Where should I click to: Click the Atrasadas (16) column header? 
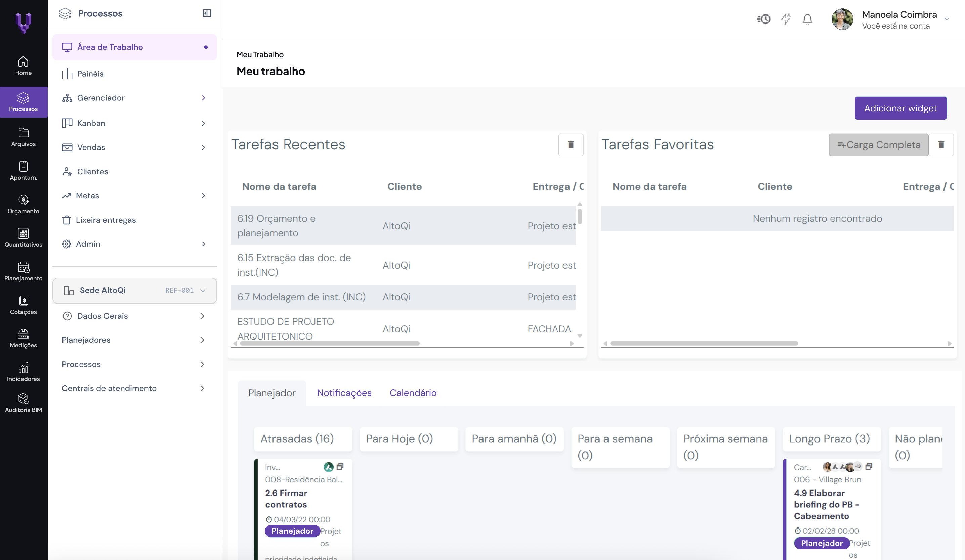[x=303, y=439]
